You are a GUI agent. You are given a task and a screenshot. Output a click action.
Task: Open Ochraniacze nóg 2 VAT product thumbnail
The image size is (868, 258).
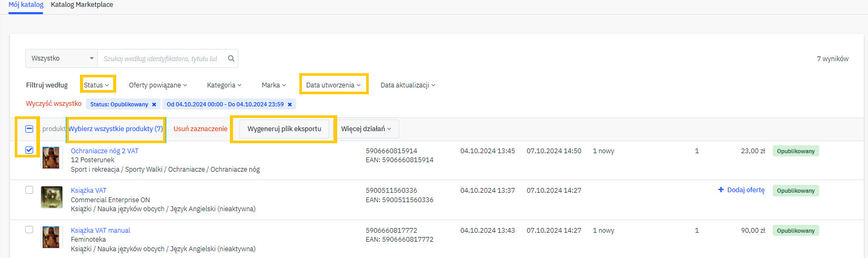tap(52, 158)
